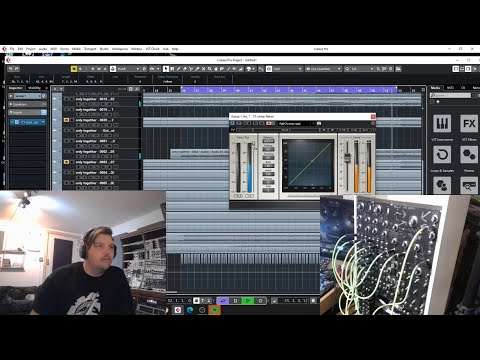Open User Presets tile in Media rack

(x=442, y=185)
